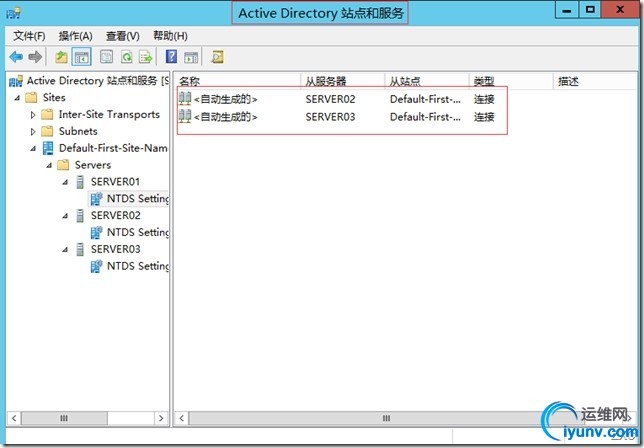Click the Back arrow toolbar icon
This screenshot has height=448, width=644.
16,57
